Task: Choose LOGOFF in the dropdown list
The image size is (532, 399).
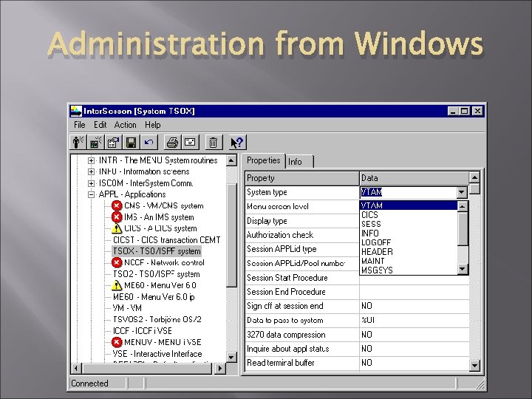Action: (x=409, y=242)
